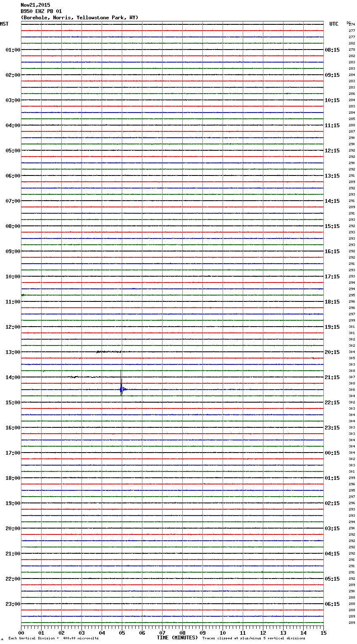
Task: Click the 12:15 UTC time label
Action: coord(332,151)
